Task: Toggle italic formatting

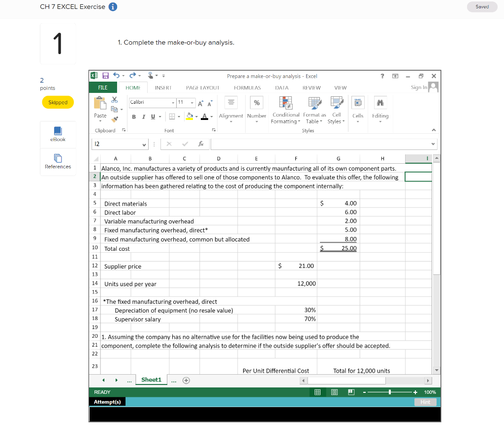Action: pos(144,117)
